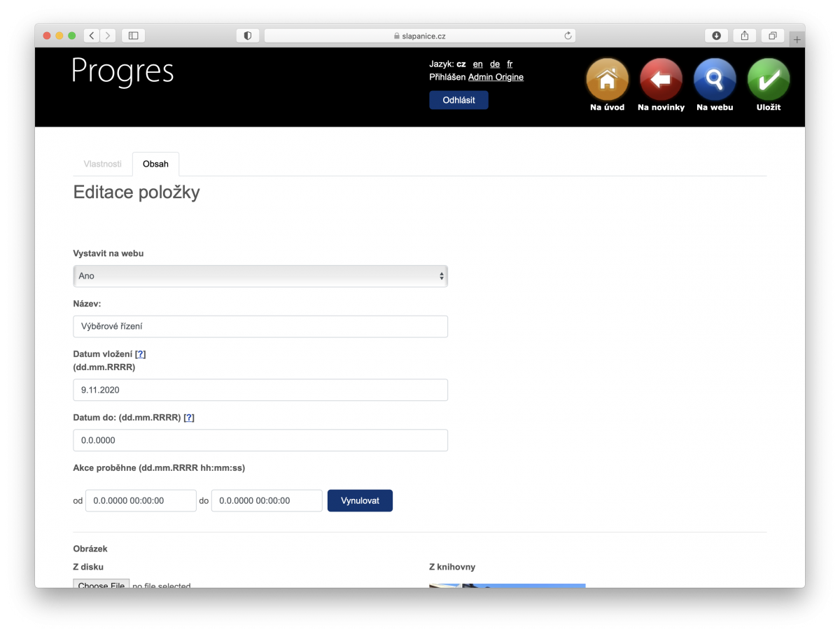
Task: Select the Obsah tab
Action: point(155,164)
